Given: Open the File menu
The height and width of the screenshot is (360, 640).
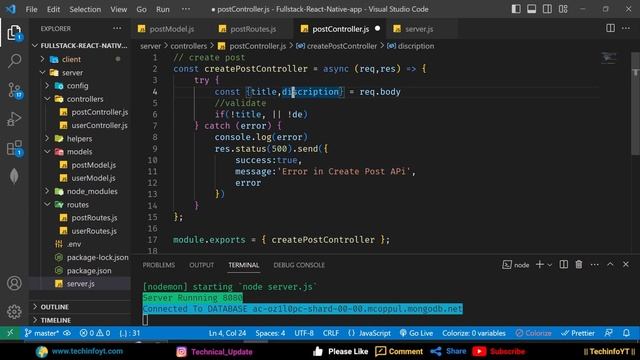Looking at the screenshot, I should click(x=31, y=9).
